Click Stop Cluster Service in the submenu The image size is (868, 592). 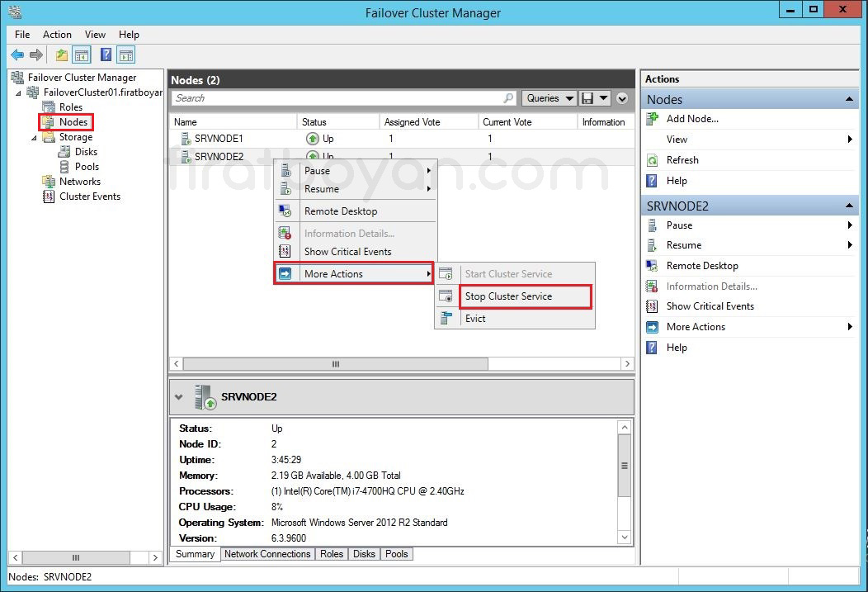click(526, 296)
